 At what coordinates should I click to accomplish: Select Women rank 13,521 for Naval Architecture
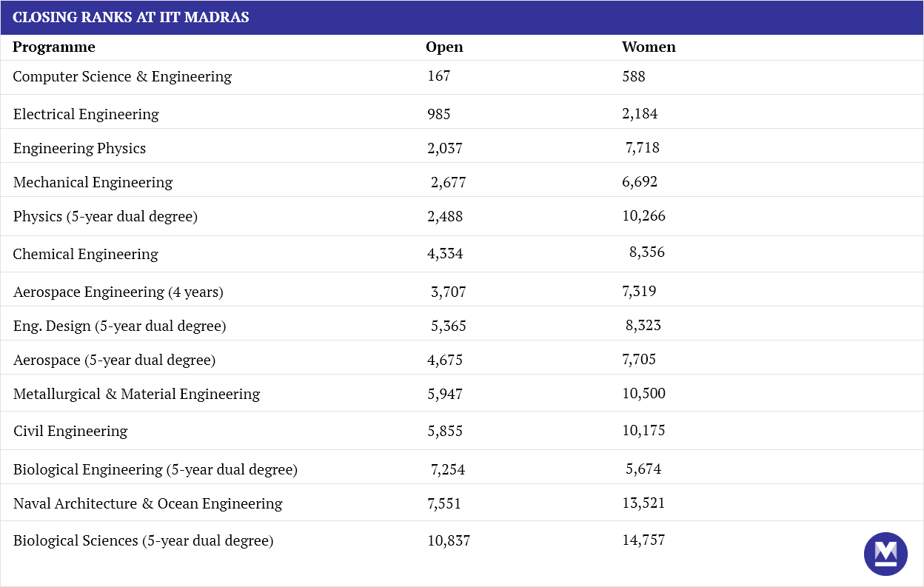644,503
